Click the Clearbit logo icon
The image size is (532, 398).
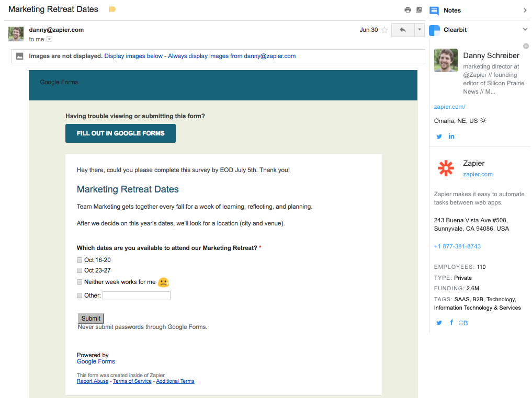pos(435,30)
